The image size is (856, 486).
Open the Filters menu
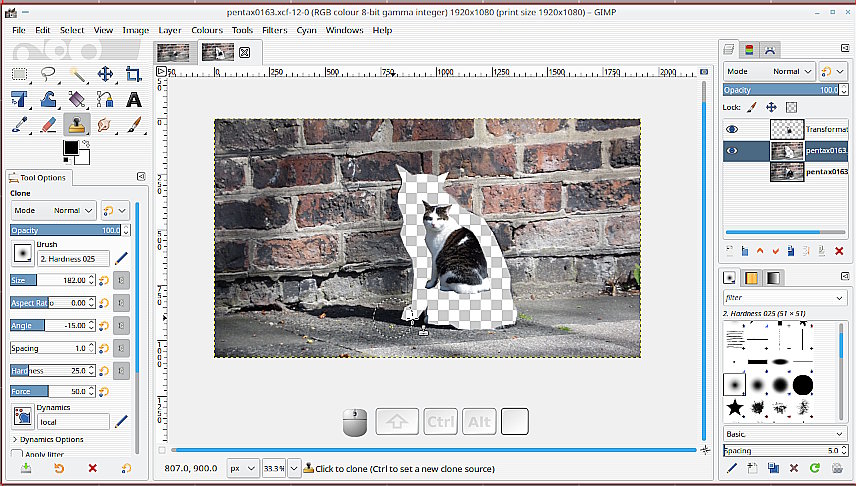pyautogui.click(x=274, y=30)
